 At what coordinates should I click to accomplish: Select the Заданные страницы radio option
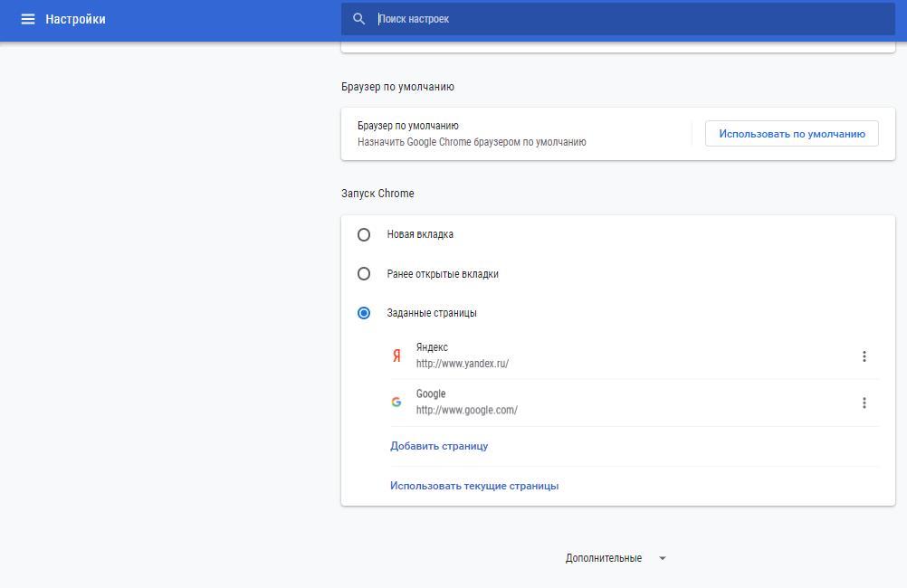(x=364, y=313)
